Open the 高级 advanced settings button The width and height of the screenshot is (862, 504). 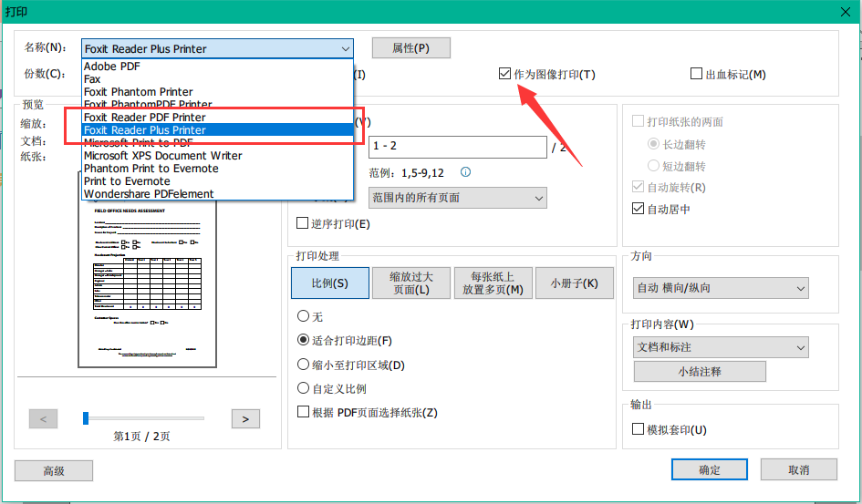point(54,470)
